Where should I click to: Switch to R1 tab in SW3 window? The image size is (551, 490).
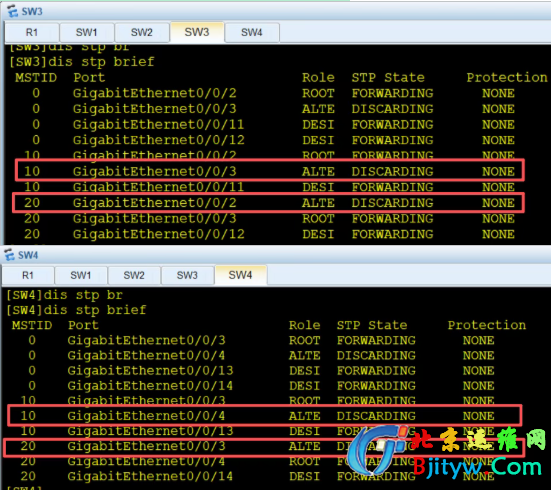tap(32, 32)
